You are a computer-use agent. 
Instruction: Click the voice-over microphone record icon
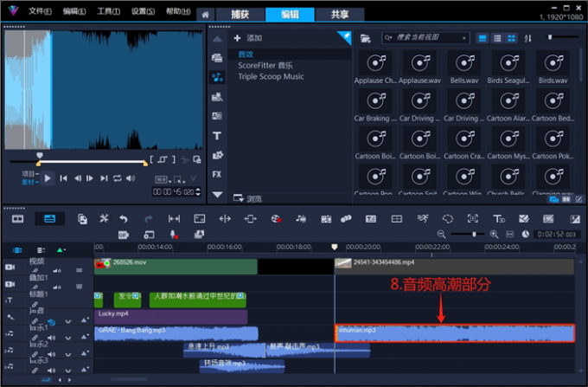(x=174, y=235)
